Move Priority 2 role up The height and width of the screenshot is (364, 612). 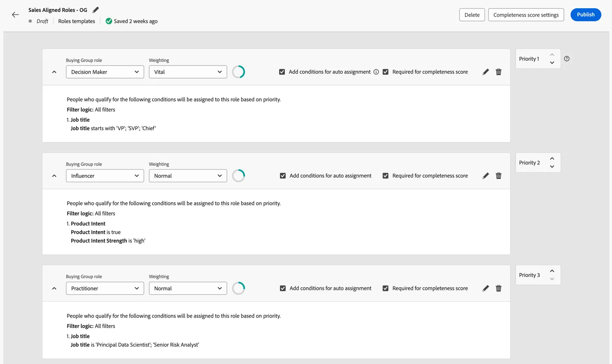[x=552, y=159]
